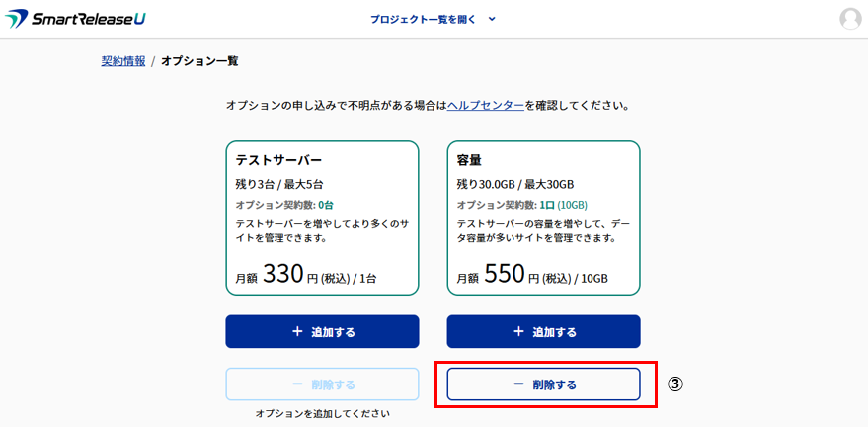Add a 容量 option with 追加する
Viewport: 868px width, 427px height.
coord(543,332)
